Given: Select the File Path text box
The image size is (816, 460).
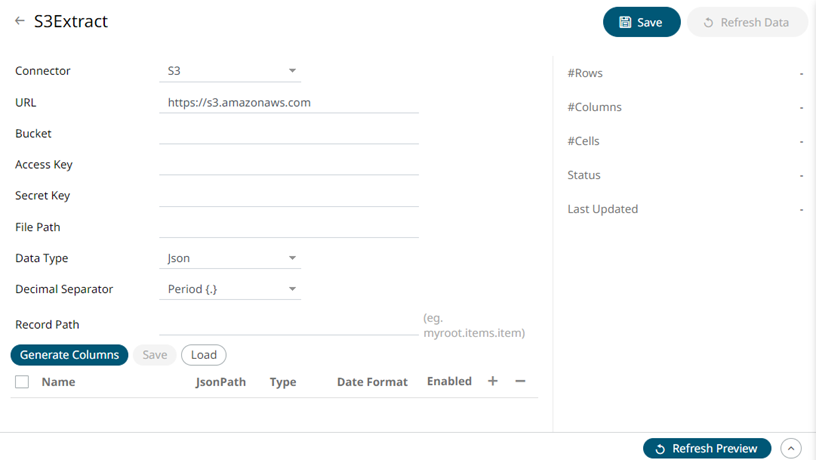Looking at the screenshot, I should pyautogui.click(x=288, y=227).
